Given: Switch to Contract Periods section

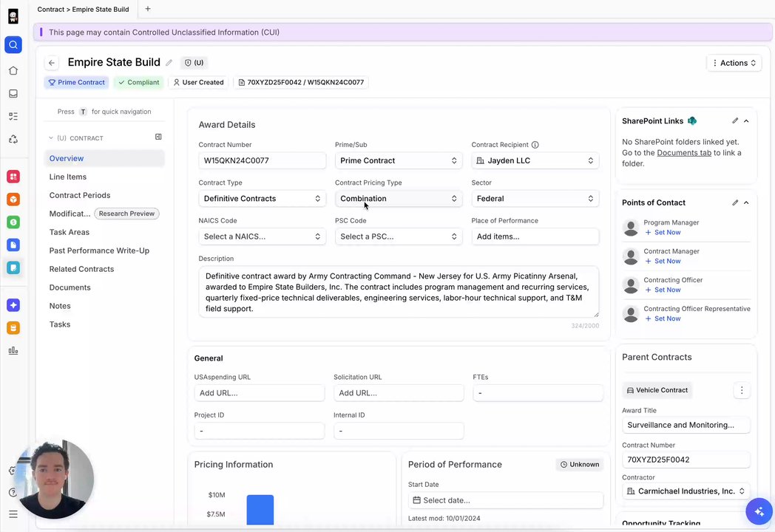Looking at the screenshot, I should 80,195.
